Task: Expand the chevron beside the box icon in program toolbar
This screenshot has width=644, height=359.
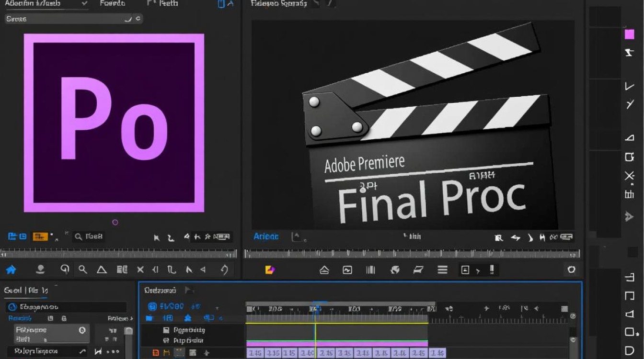Action: click(477, 270)
